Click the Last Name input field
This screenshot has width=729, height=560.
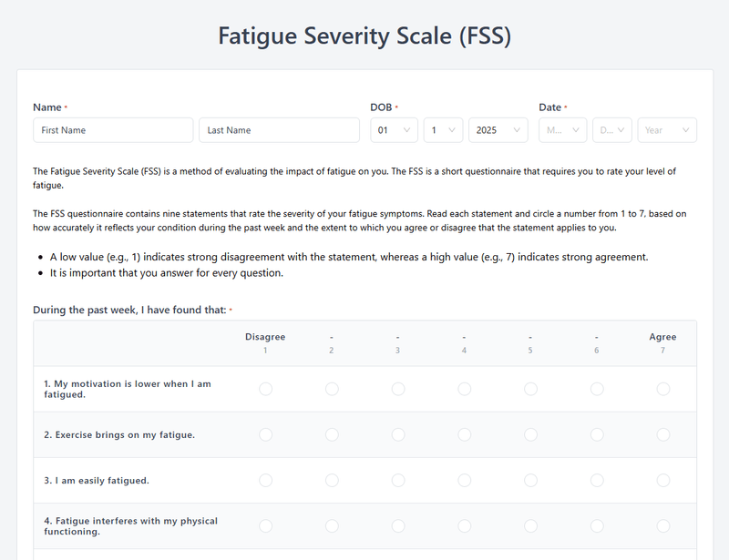[279, 129]
